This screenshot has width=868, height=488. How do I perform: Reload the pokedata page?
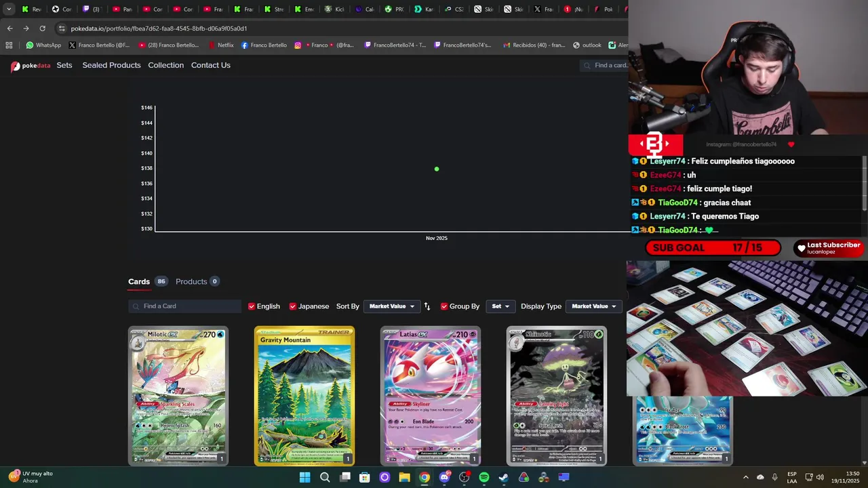tap(42, 28)
